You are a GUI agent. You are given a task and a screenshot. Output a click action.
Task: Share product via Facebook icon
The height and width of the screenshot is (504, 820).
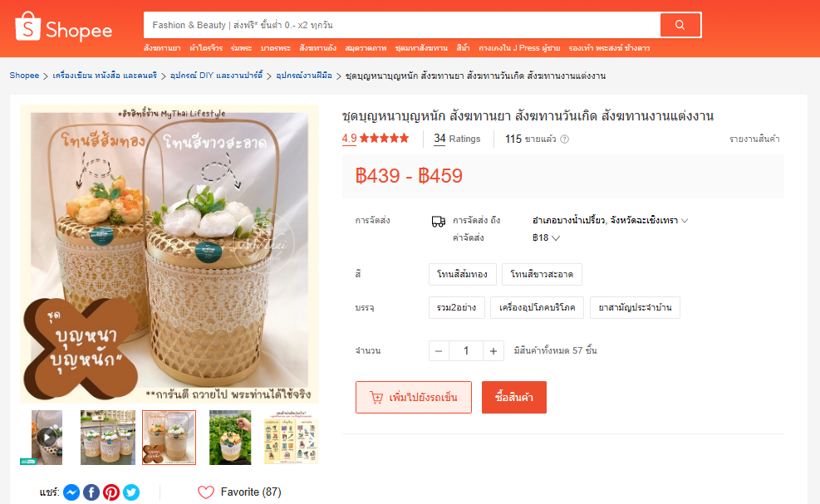91,492
